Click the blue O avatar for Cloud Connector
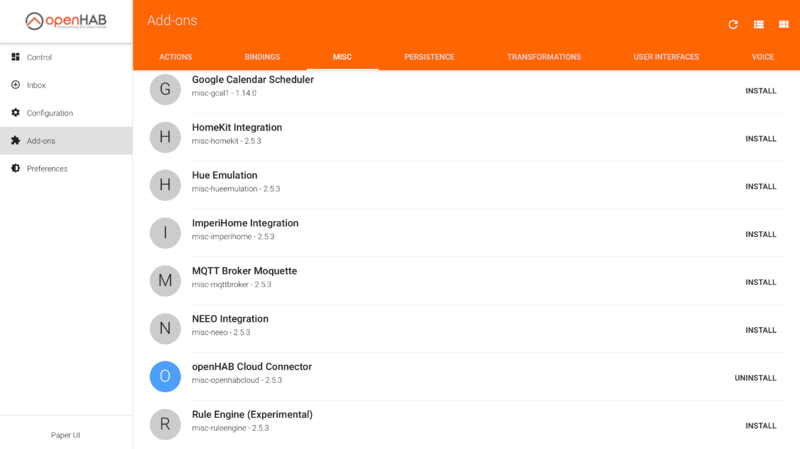This screenshot has width=800, height=449. [165, 377]
